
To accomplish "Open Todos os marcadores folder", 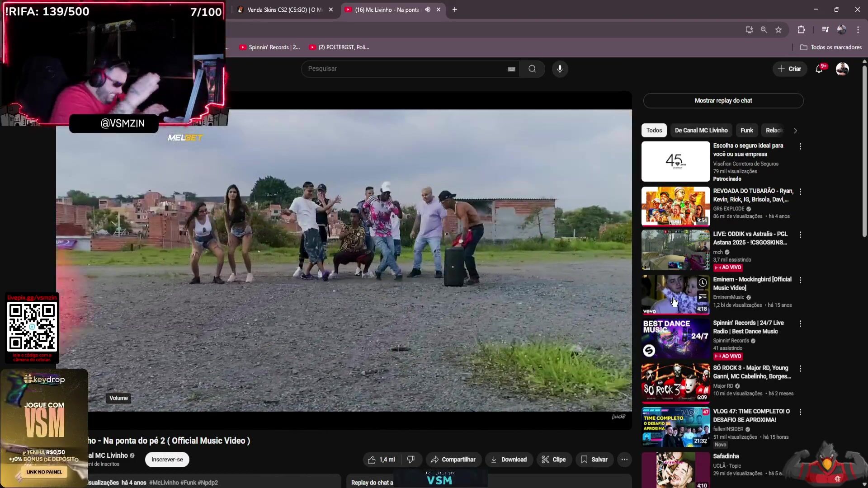I will (830, 47).
